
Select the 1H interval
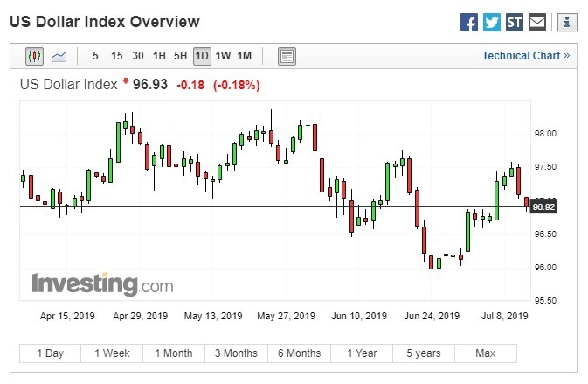(159, 56)
